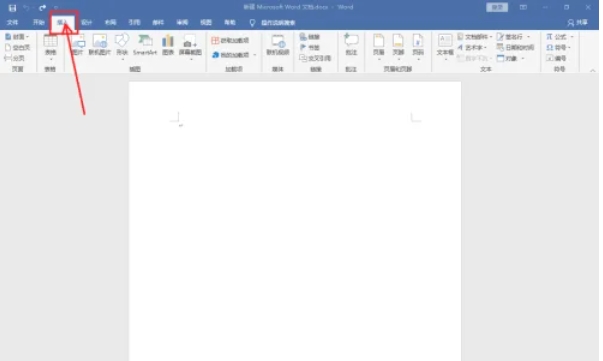Insert a Chart (图表) via its icon
The height and width of the screenshot is (361, 603).
(x=168, y=45)
